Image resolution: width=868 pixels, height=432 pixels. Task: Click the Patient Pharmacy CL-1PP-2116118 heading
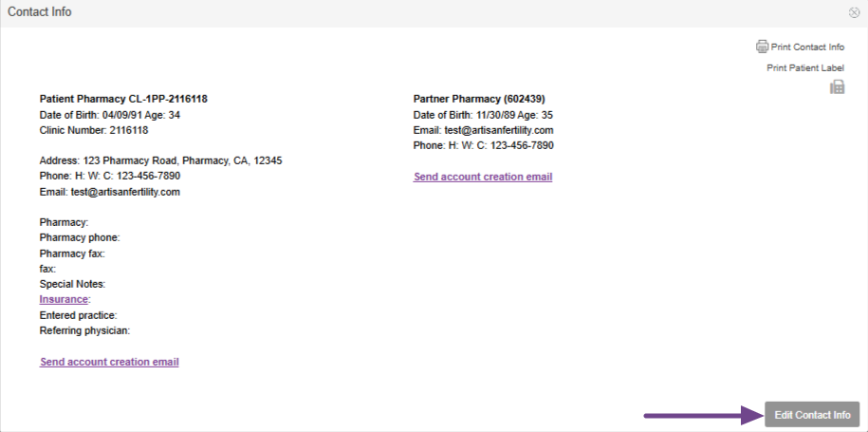pyautogui.click(x=123, y=99)
